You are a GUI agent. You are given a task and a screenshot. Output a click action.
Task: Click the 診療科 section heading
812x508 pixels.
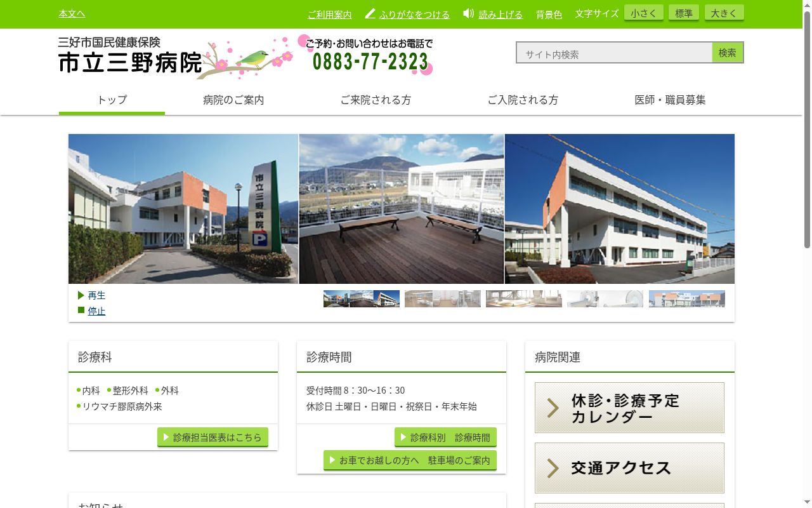point(95,357)
